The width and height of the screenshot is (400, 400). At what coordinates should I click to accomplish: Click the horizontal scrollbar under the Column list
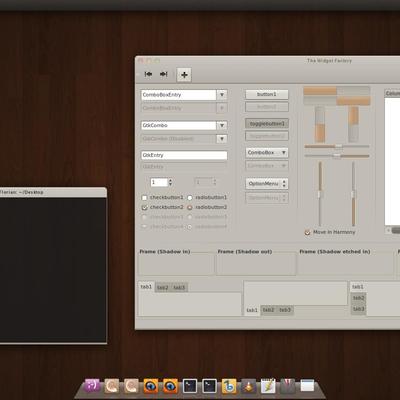(x=392, y=230)
